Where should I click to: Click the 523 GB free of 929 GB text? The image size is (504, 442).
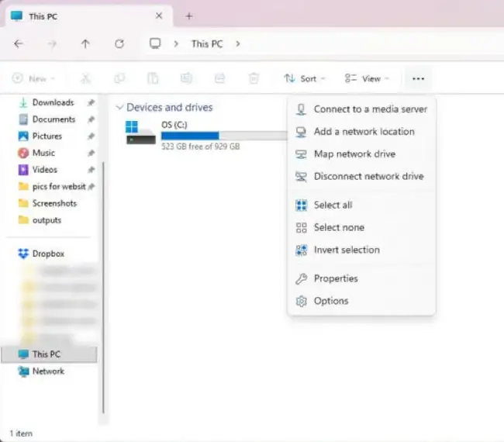point(200,147)
